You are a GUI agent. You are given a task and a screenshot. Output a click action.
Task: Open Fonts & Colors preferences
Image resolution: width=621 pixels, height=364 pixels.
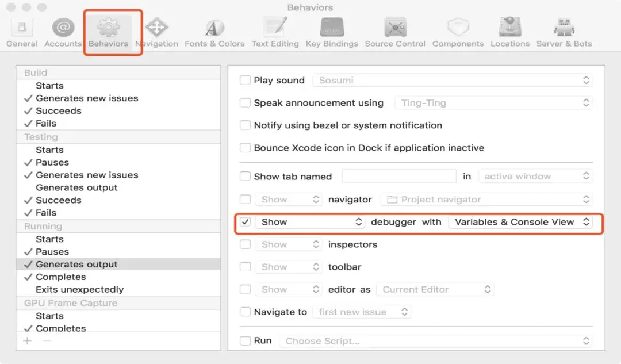tap(214, 33)
